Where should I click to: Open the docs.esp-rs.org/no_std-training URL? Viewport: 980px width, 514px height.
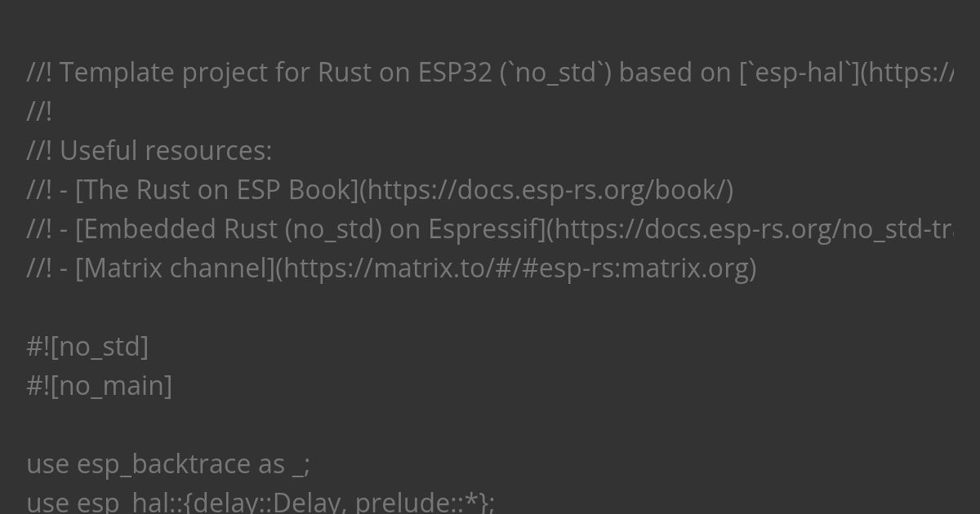click(x=749, y=229)
